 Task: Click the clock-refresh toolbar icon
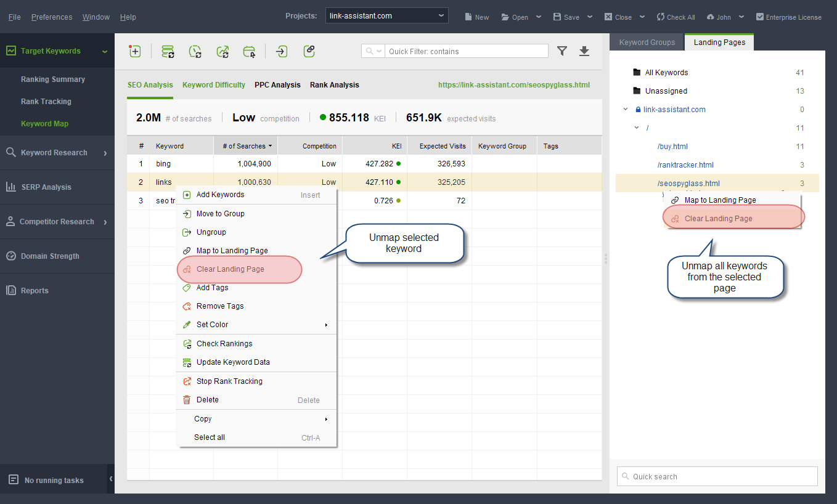pyautogui.click(x=195, y=51)
